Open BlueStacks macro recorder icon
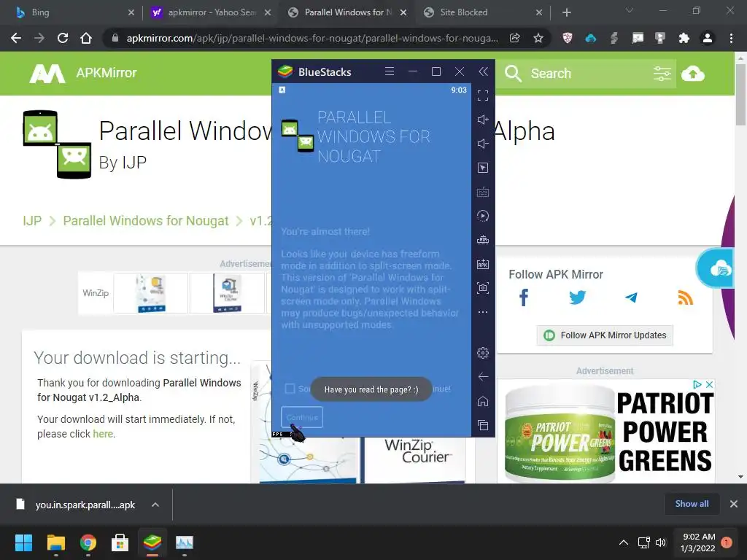Viewport: 747px width, 560px height. 483,216
